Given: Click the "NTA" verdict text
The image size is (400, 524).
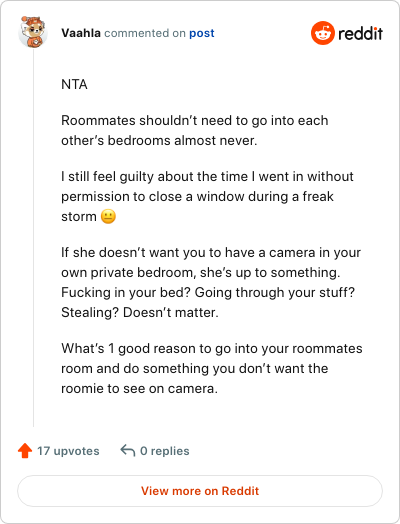Looking at the screenshot, I should click(74, 84).
